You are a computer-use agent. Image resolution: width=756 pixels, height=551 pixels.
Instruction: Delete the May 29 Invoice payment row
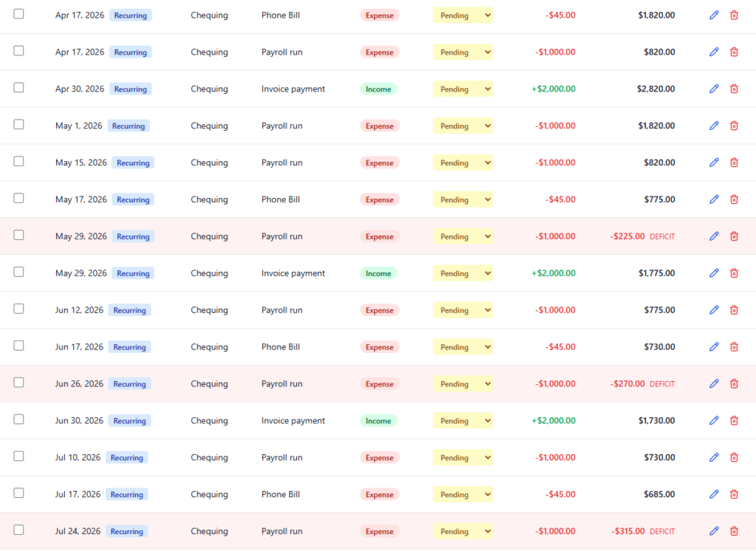point(734,273)
